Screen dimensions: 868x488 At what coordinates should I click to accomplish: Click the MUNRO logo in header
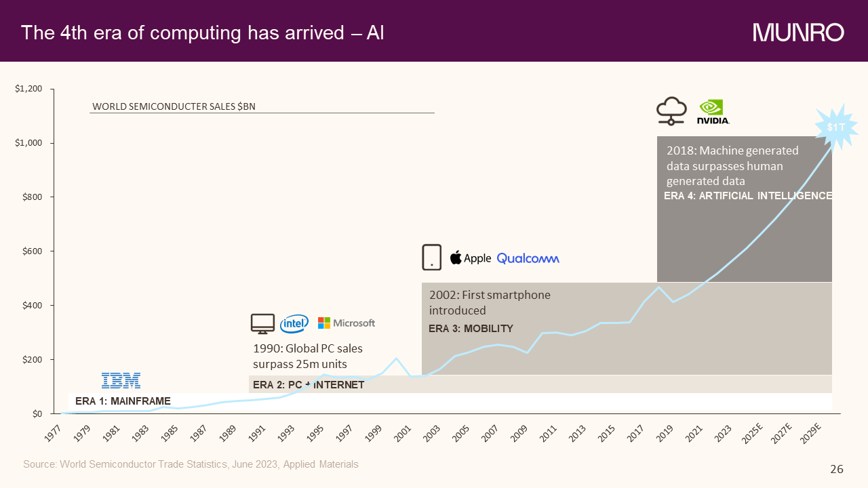pos(798,32)
